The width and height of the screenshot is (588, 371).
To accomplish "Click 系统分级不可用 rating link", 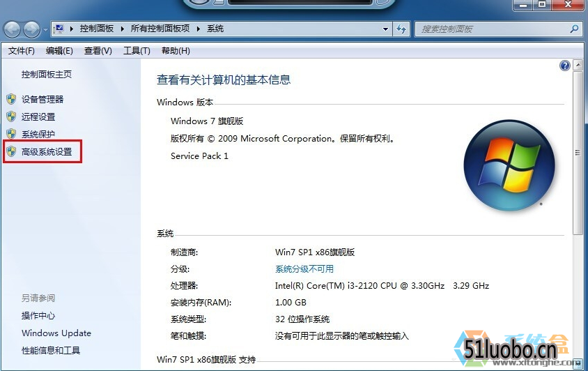I will click(304, 269).
